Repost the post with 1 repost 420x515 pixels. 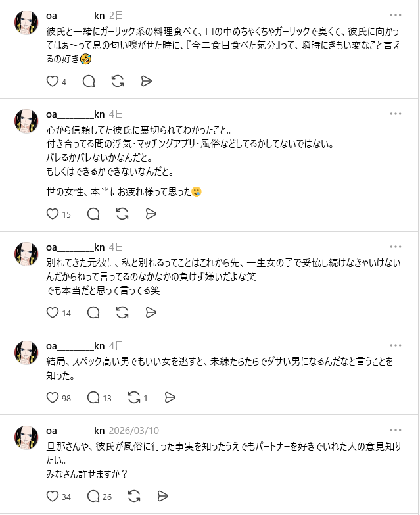(x=134, y=397)
